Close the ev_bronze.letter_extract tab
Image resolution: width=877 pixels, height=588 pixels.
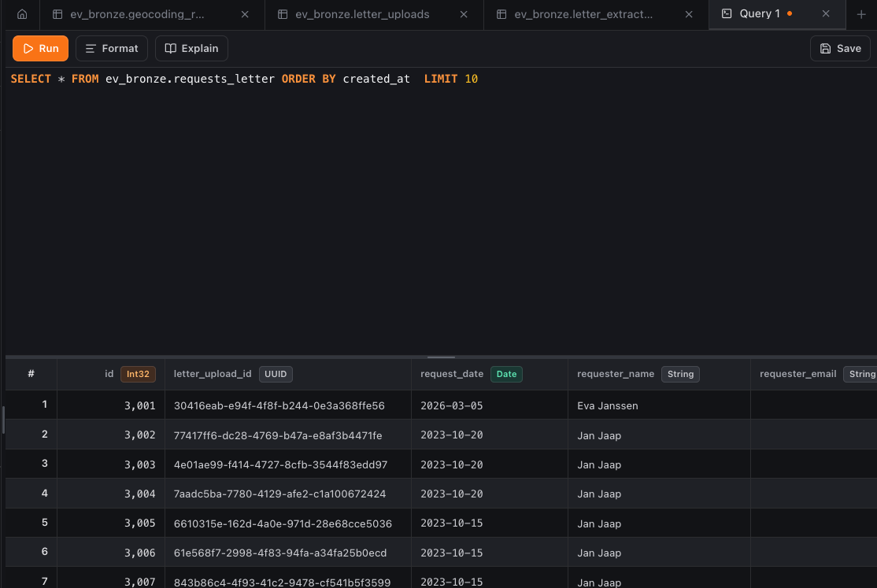click(690, 15)
